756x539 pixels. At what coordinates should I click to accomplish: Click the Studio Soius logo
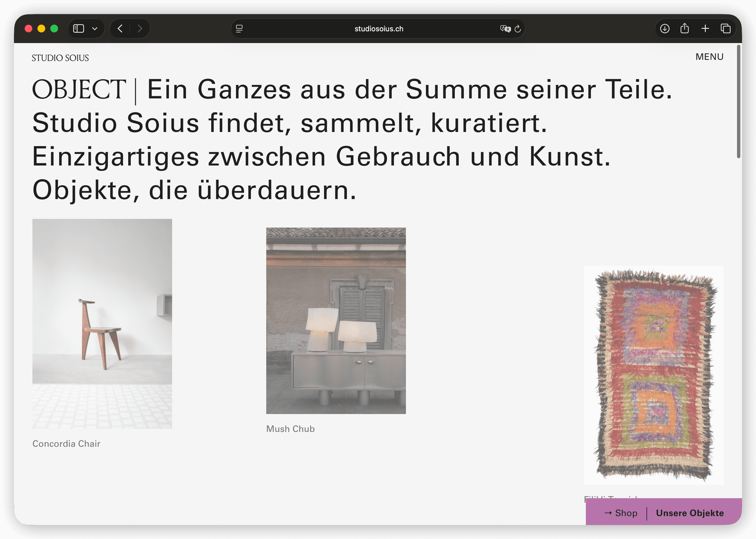(x=60, y=58)
